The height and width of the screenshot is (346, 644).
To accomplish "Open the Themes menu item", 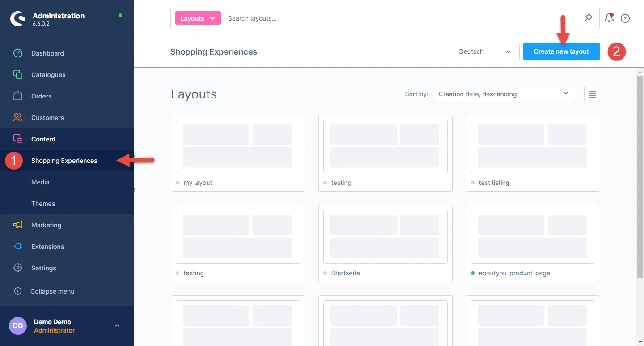I will 43,204.
